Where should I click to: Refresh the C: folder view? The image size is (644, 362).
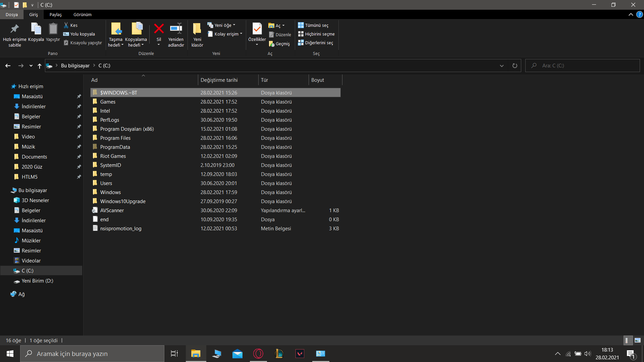515,66
